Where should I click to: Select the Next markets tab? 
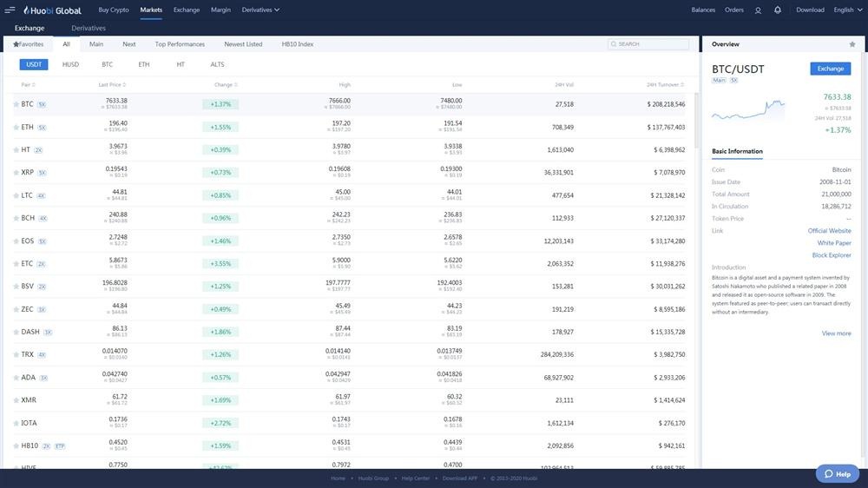coord(129,44)
